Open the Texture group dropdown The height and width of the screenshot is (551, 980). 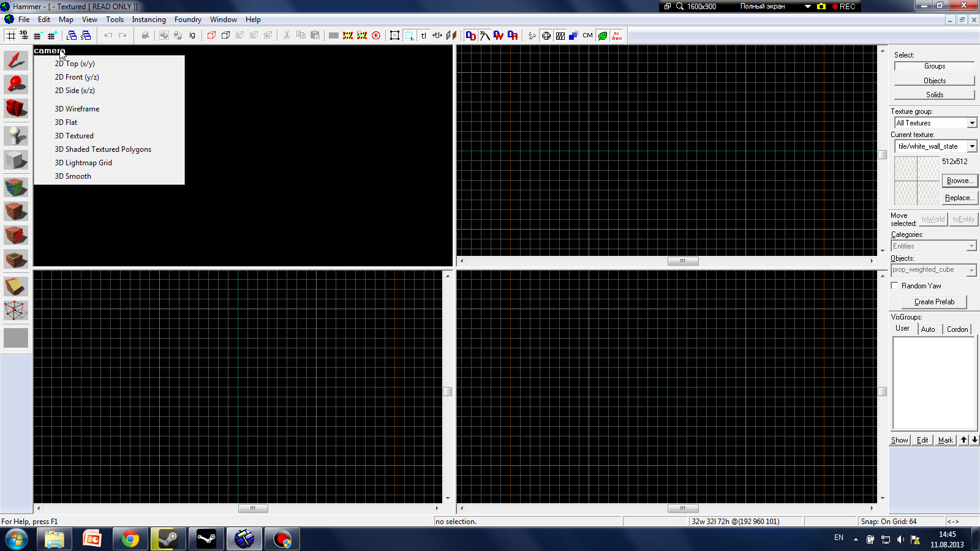tap(972, 123)
